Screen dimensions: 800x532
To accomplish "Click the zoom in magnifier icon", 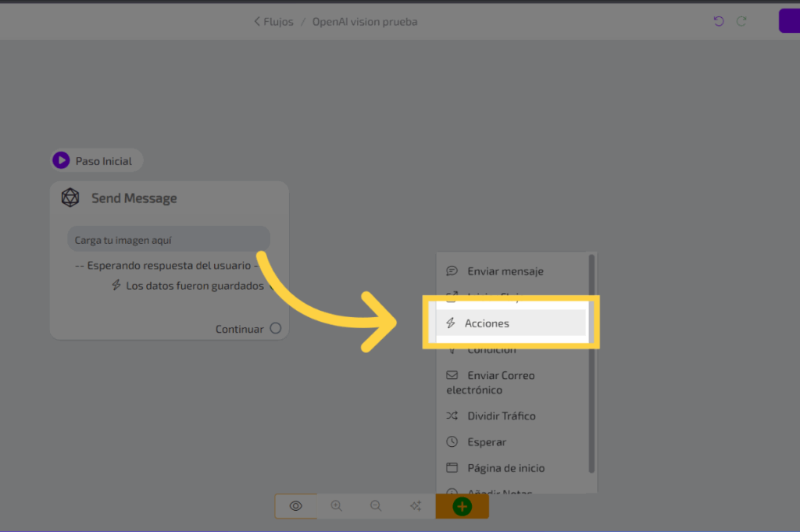I will click(337, 506).
